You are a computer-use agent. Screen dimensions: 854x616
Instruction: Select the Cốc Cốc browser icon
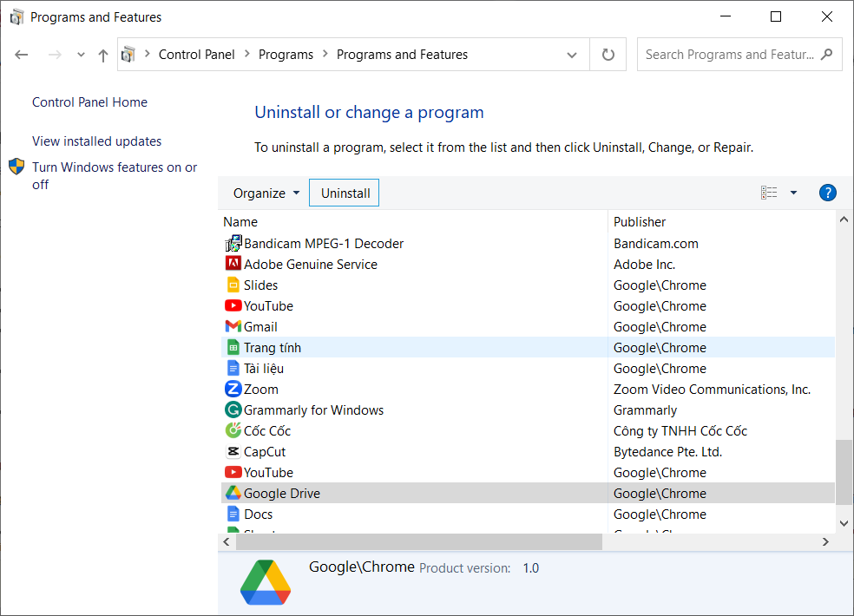[233, 430]
